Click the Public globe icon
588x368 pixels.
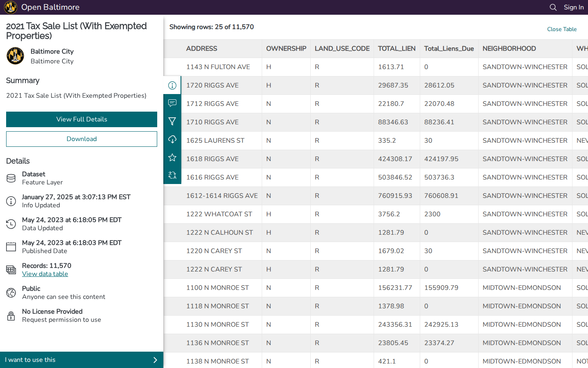pyautogui.click(x=11, y=293)
